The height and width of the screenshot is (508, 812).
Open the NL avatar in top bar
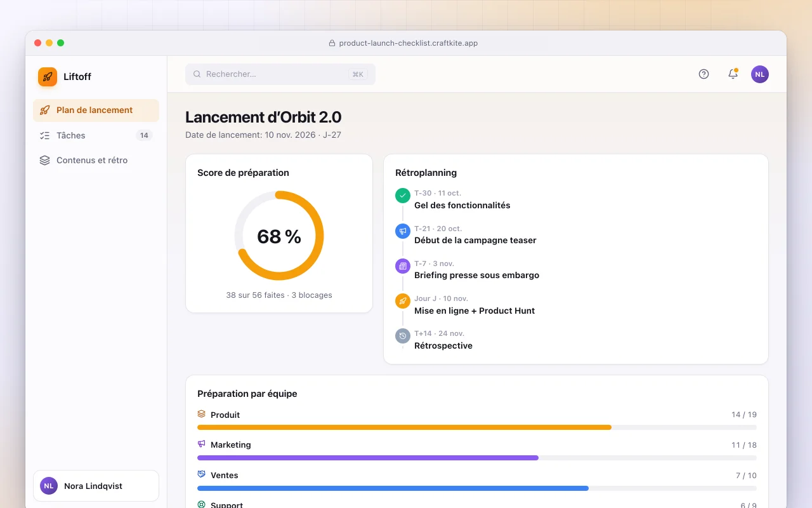[x=760, y=74]
